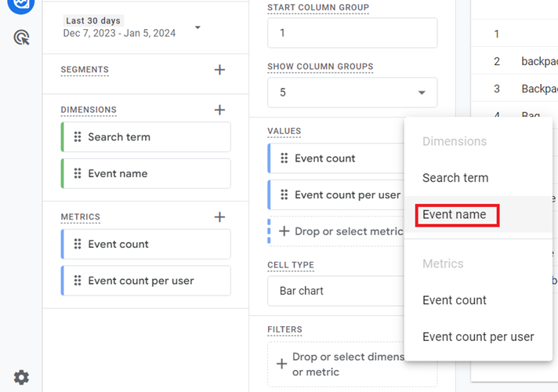The image size is (558, 392).
Task: Click the SHOW COLUMN GROUPS label
Action: click(321, 67)
